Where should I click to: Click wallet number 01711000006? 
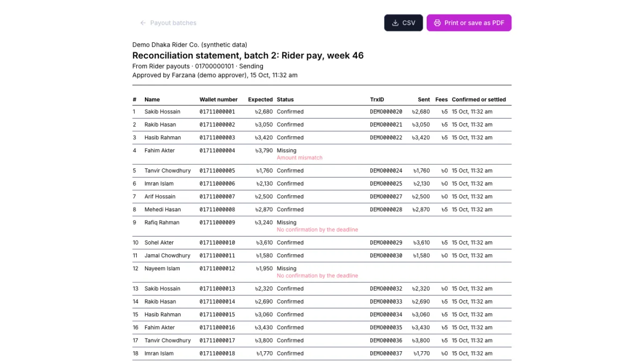point(217,184)
